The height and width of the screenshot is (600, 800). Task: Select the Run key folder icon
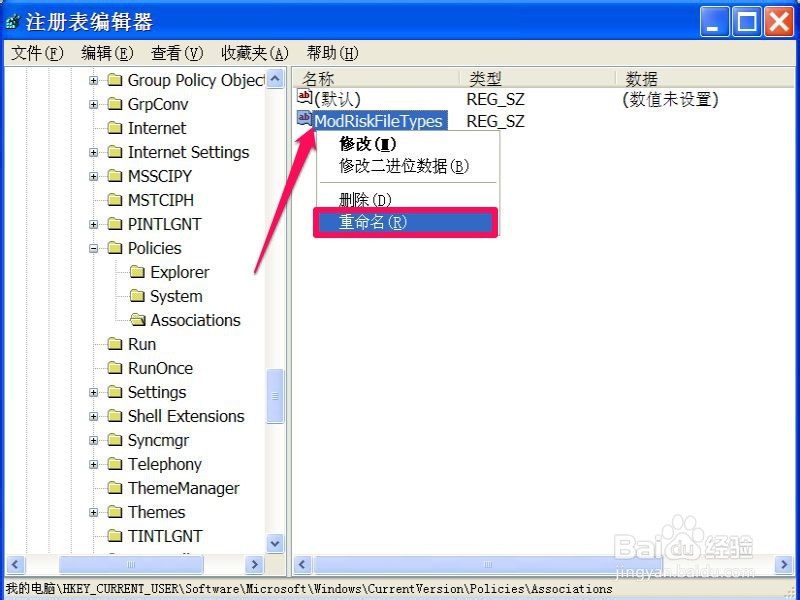point(117,344)
